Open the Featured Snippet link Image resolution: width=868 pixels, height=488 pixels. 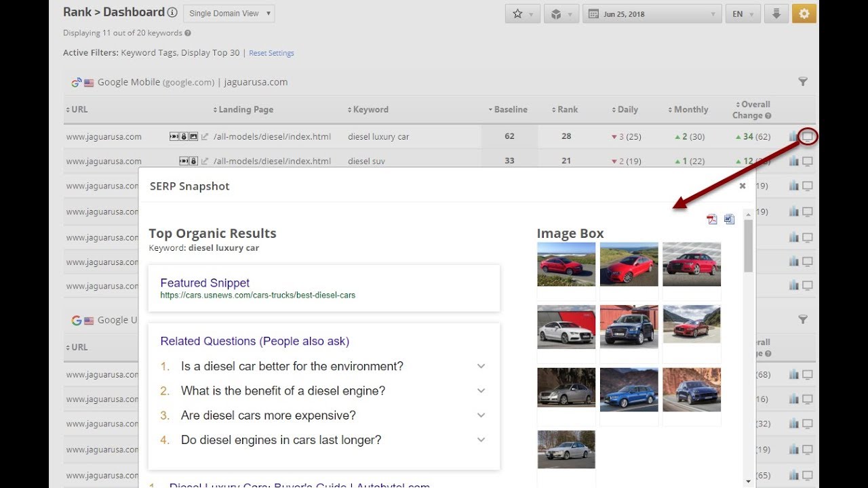[x=205, y=283]
